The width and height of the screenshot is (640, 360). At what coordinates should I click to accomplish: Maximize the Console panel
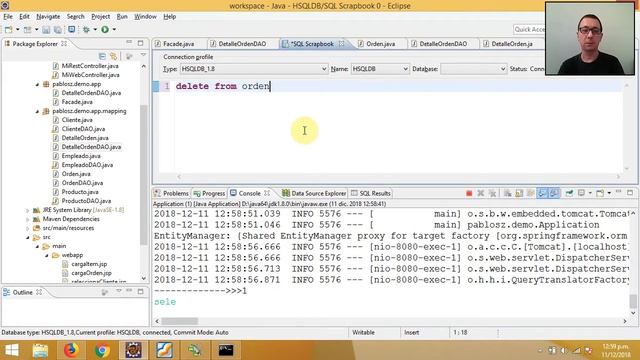tap(630, 192)
